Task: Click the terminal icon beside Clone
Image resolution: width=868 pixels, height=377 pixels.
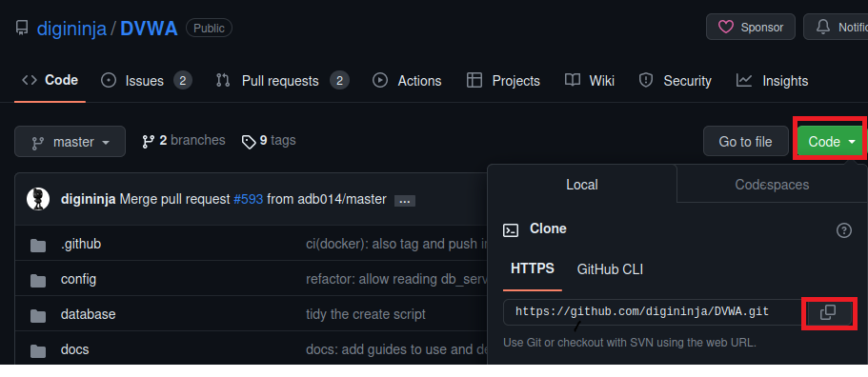Action: 511,230
